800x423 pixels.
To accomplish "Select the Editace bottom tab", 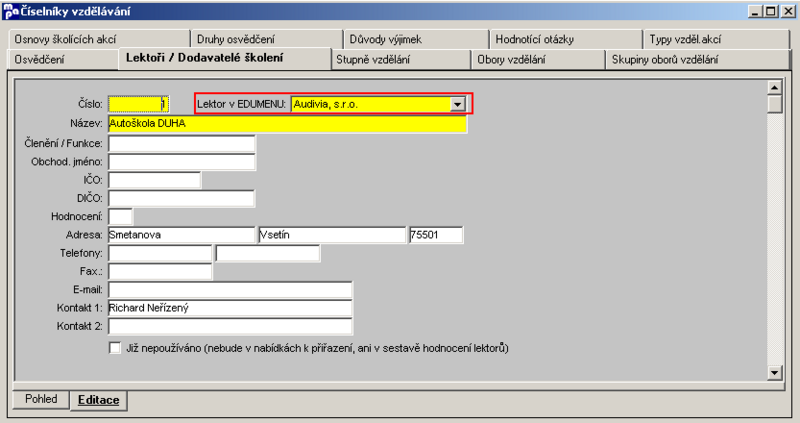I will tap(98, 400).
